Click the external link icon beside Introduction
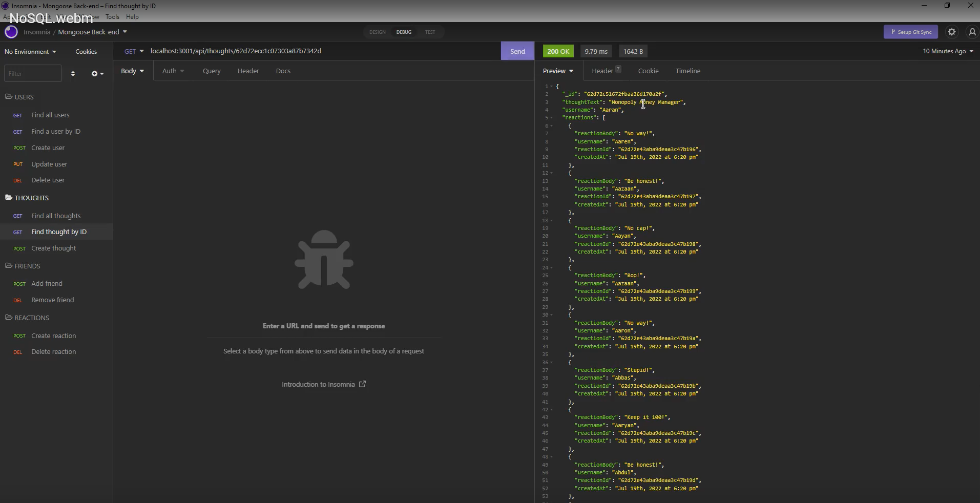This screenshot has width=980, height=503. click(x=362, y=384)
